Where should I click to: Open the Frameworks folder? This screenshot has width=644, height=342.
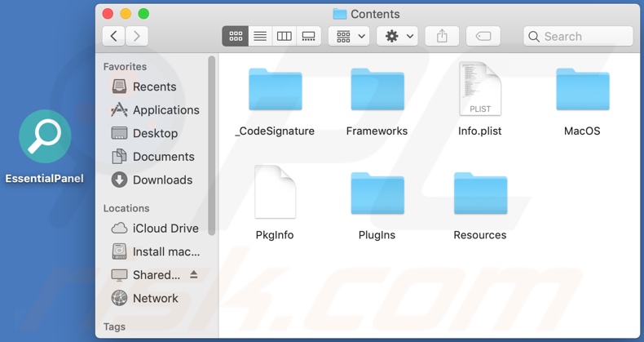[x=377, y=90]
